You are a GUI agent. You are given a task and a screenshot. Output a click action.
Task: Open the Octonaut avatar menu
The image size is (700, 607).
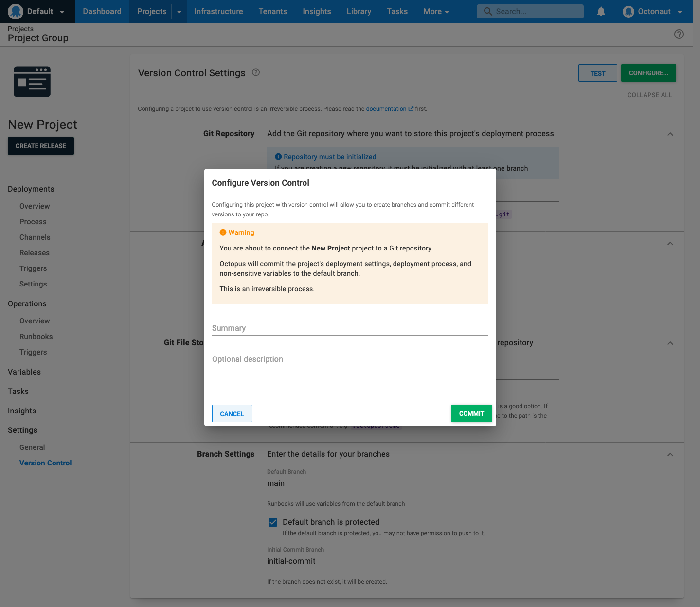(x=628, y=11)
